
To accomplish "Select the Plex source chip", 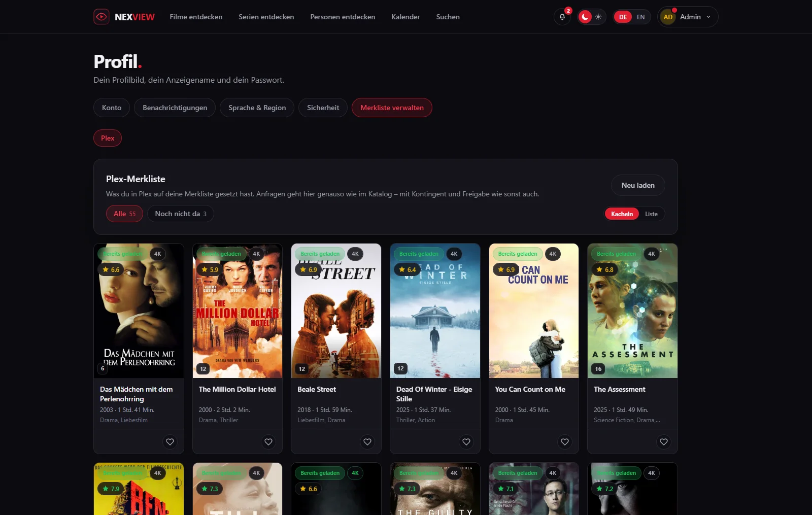I will (x=108, y=138).
